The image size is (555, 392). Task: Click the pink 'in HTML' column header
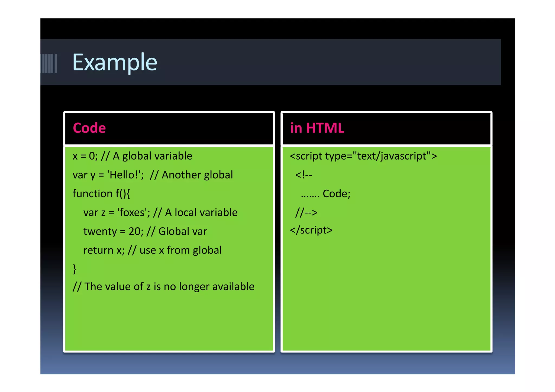317,128
